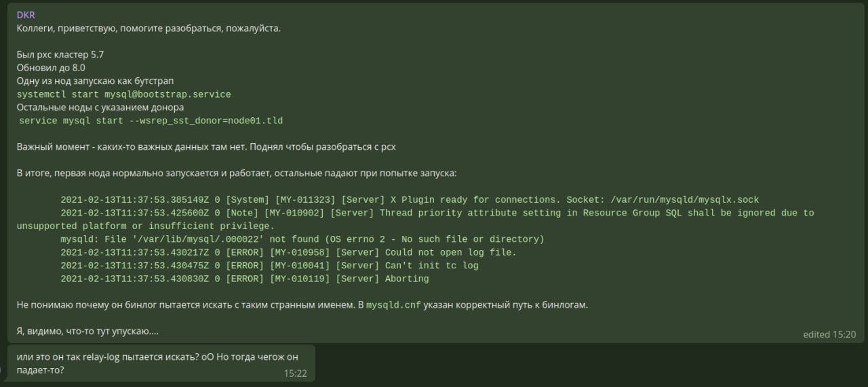The height and width of the screenshot is (387, 868).
Task: Click the '/var/lib/mysql/.000022' not found line
Action: point(302,239)
